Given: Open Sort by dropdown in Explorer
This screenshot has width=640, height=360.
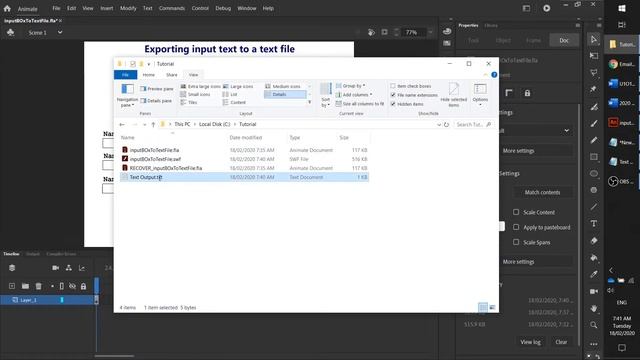Looking at the screenshot, I should click(325, 96).
